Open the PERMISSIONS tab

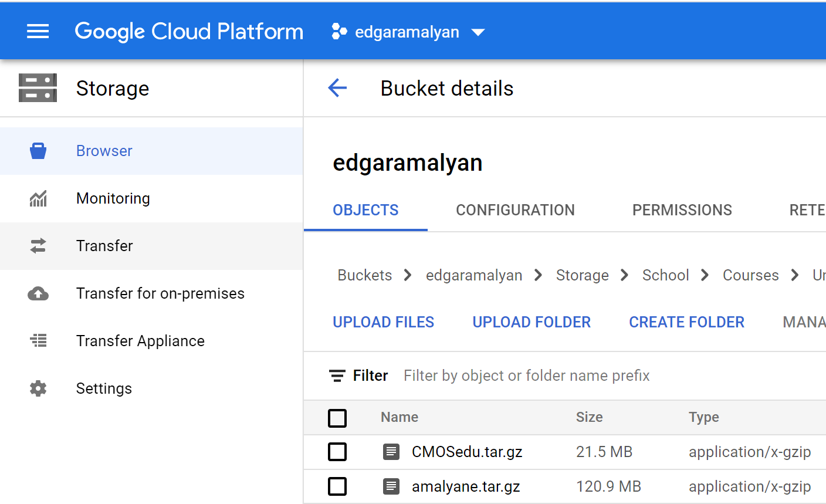[682, 210]
